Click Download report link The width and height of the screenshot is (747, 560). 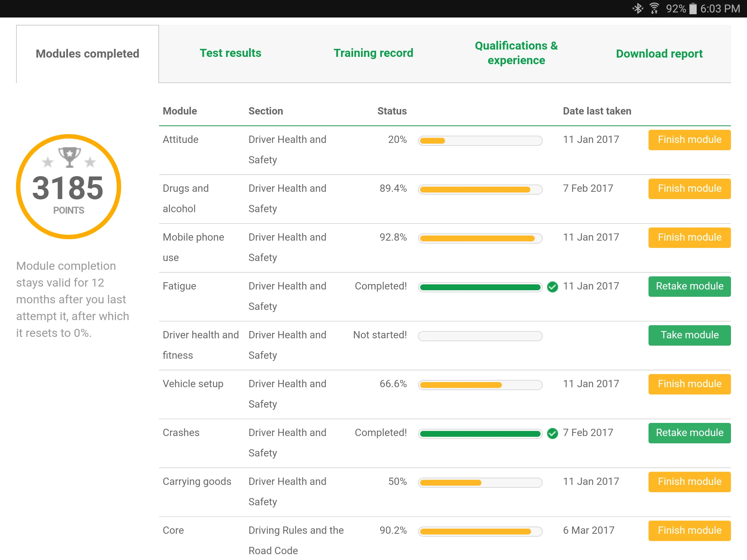[x=659, y=53]
